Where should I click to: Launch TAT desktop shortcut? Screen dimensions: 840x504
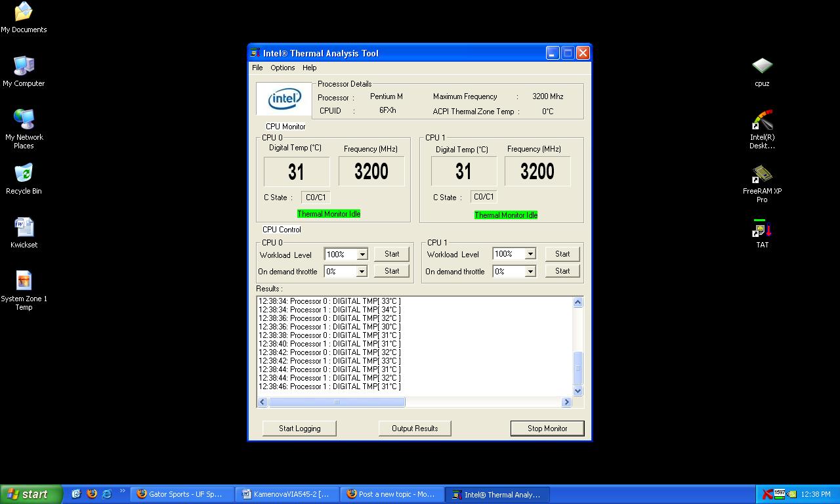click(x=762, y=232)
